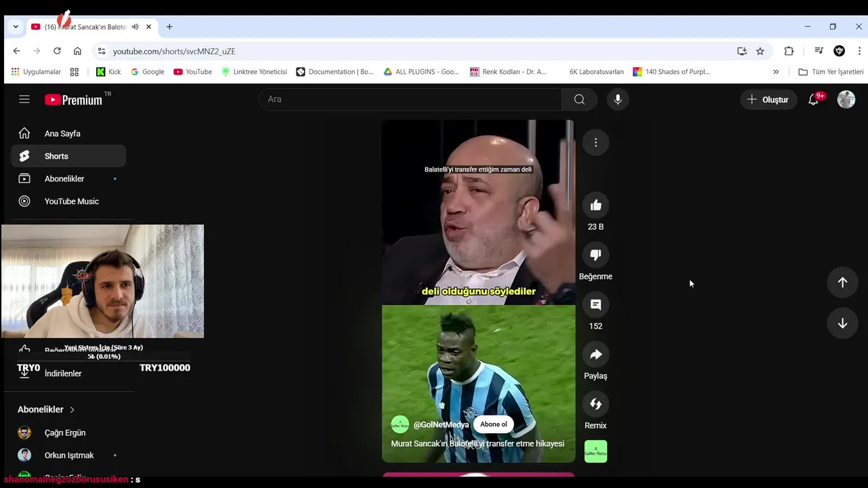The height and width of the screenshot is (488, 868).
Task: Click the GolNetMedya channel avatar
Action: point(400,424)
